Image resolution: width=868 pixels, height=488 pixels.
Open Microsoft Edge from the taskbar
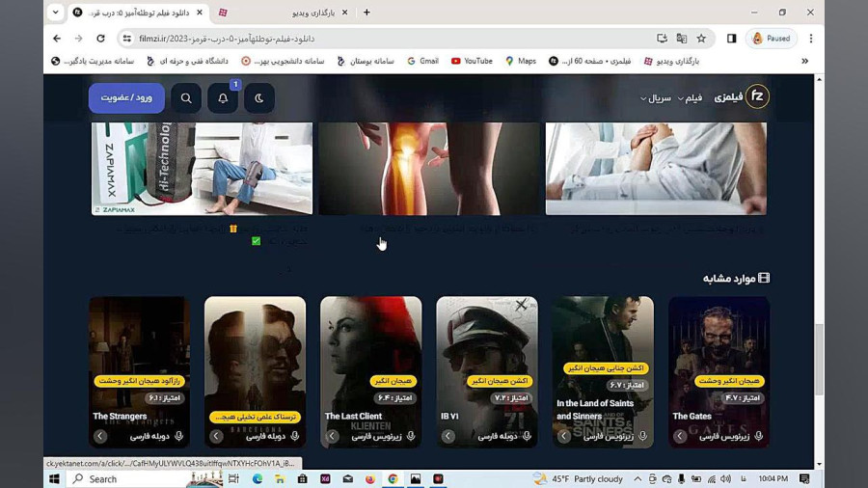click(x=258, y=478)
